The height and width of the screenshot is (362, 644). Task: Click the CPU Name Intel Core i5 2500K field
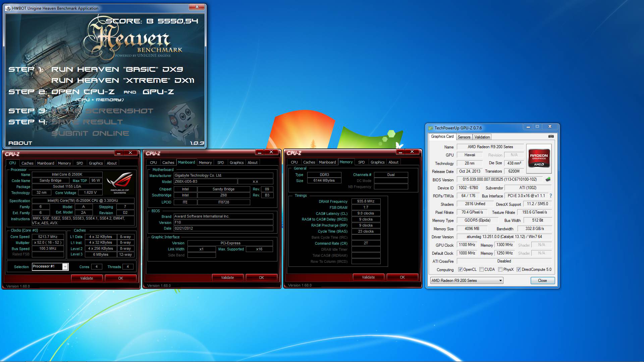click(x=67, y=175)
